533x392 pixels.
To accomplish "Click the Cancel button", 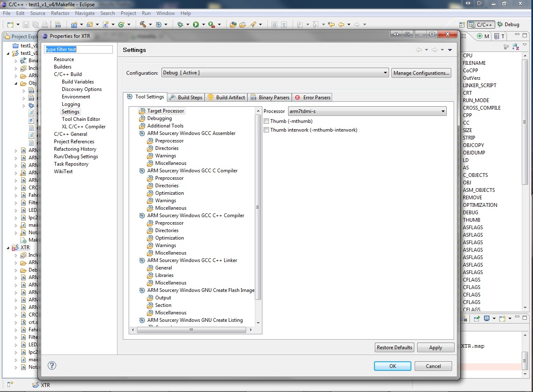I will pyautogui.click(x=433, y=366).
